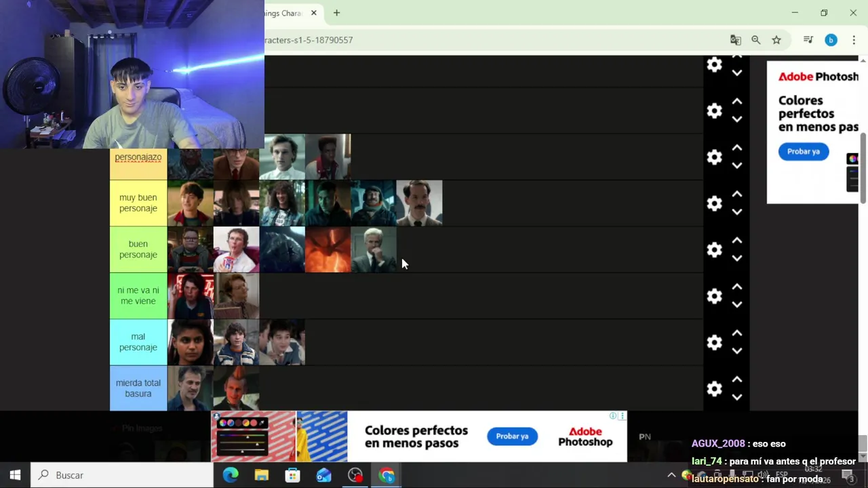
Task: Open settings gear for buen personaje tier
Action: click(714, 249)
